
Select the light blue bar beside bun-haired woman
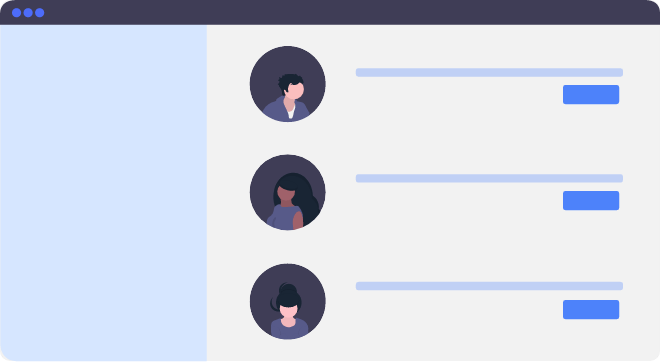(x=489, y=286)
